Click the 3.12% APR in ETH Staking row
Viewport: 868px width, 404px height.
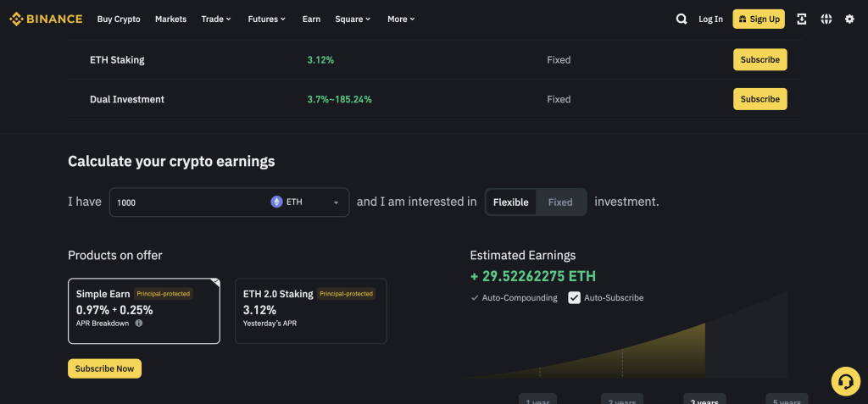pos(320,60)
